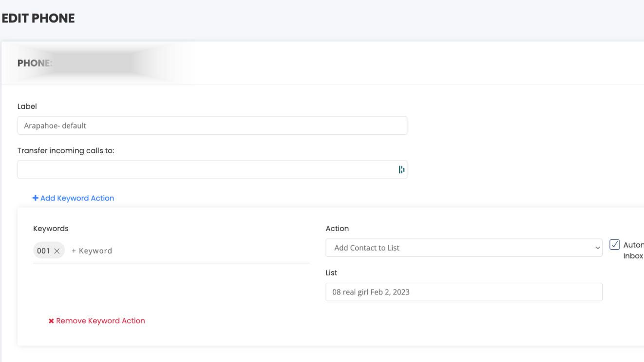Click the icon inside the transfer calls field
The height and width of the screenshot is (362, 644).
(x=401, y=170)
